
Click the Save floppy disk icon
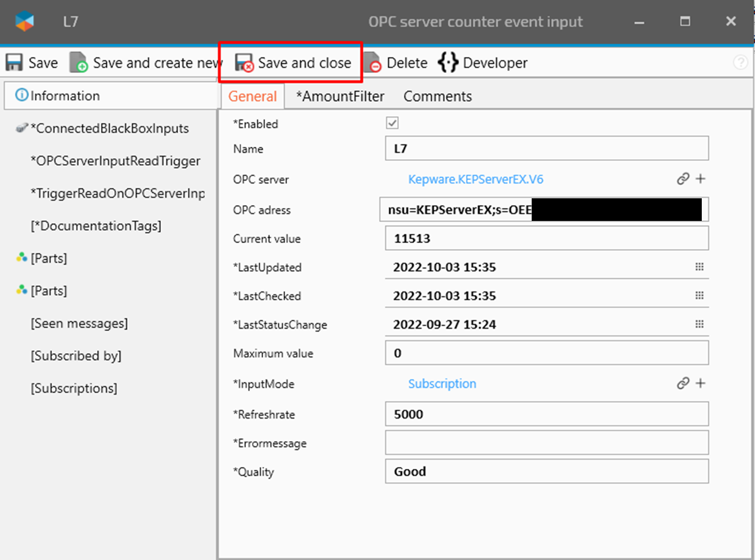14,63
